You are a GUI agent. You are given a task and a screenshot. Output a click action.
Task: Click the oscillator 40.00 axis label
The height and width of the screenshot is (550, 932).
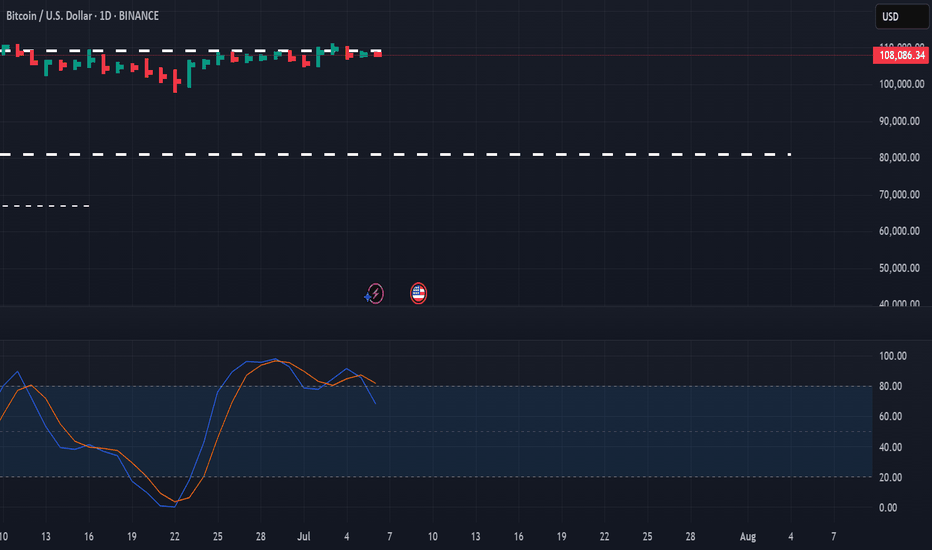(890, 447)
